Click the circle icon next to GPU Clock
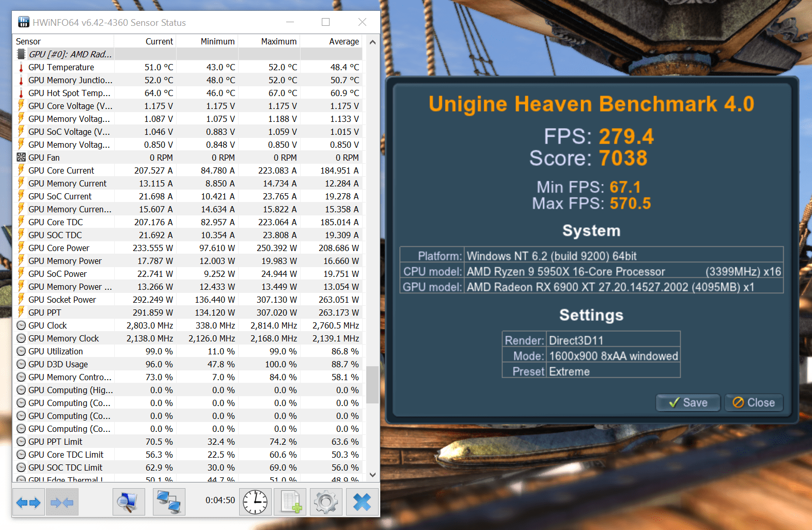 click(x=21, y=325)
